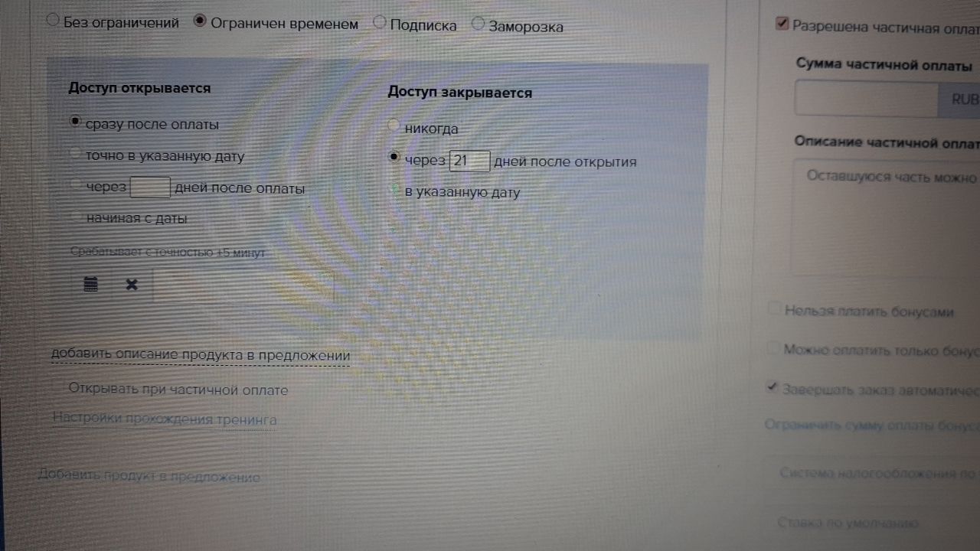Choose the "Подписка" radio option

click(x=379, y=22)
